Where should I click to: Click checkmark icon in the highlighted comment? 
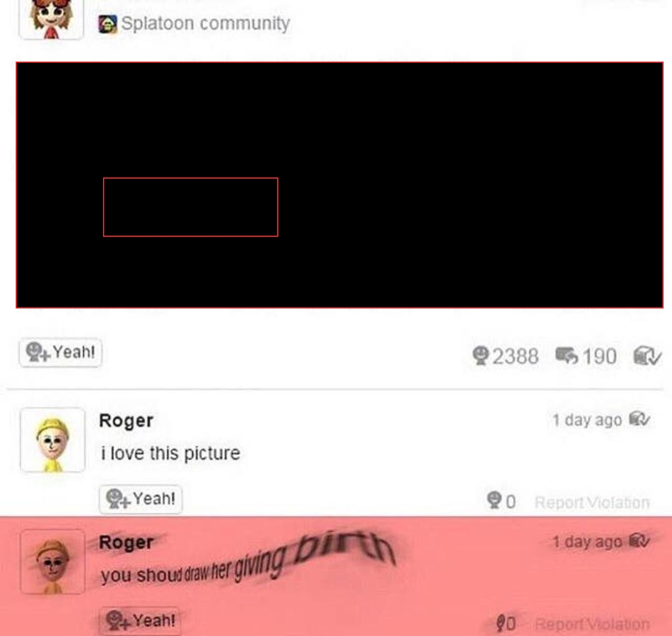(x=640, y=541)
